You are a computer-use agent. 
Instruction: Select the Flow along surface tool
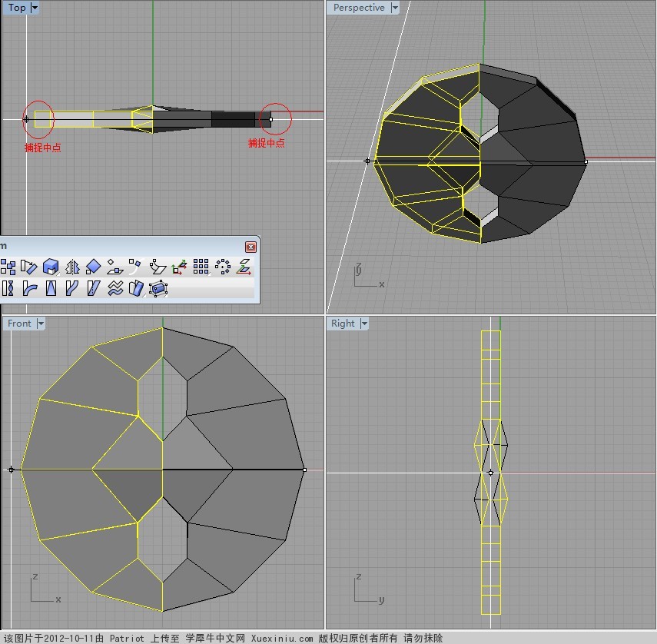point(136,288)
